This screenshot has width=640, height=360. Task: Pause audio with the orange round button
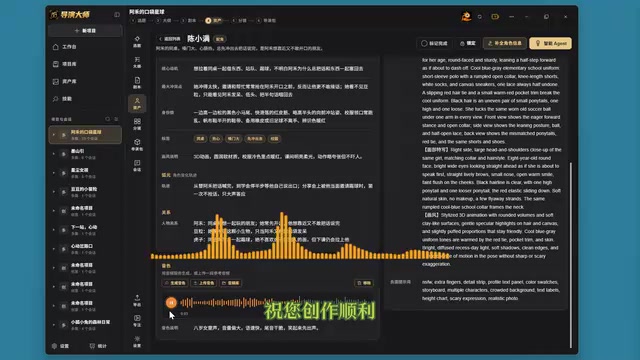tap(171, 302)
